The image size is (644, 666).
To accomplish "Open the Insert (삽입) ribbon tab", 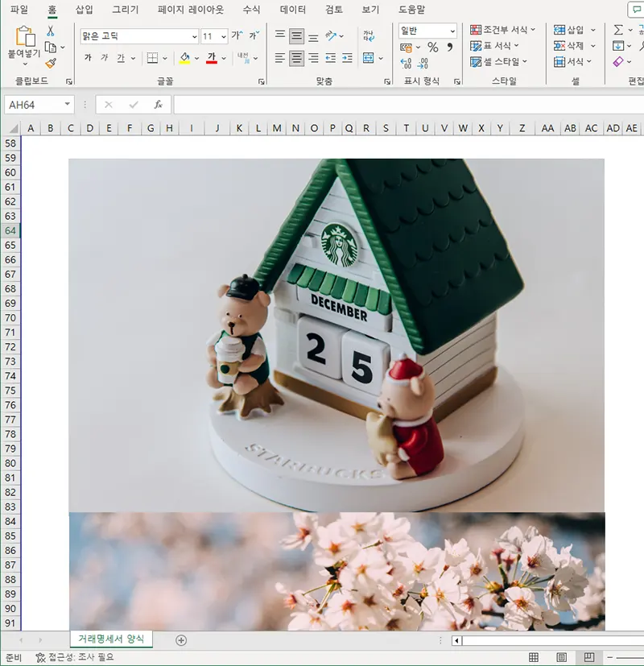I will [x=84, y=10].
